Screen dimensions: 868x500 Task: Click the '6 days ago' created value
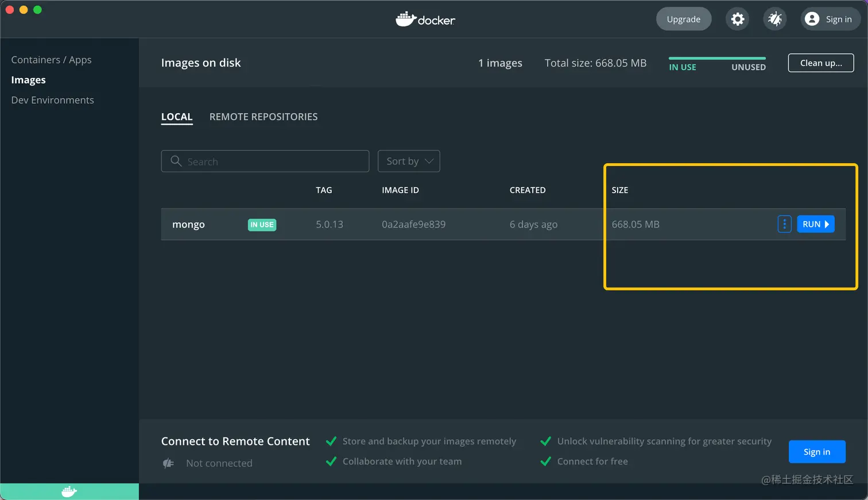pos(533,224)
